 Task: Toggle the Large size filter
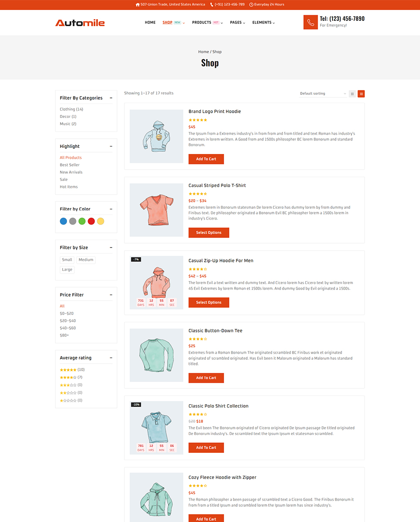(67, 270)
